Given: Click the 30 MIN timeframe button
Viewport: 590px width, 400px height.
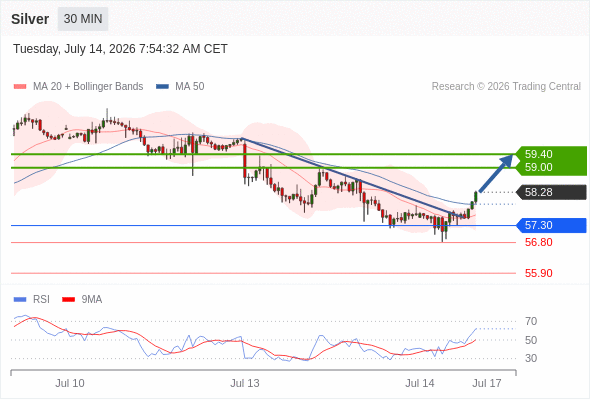Looking at the screenshot, I should (x=83, y=19).
